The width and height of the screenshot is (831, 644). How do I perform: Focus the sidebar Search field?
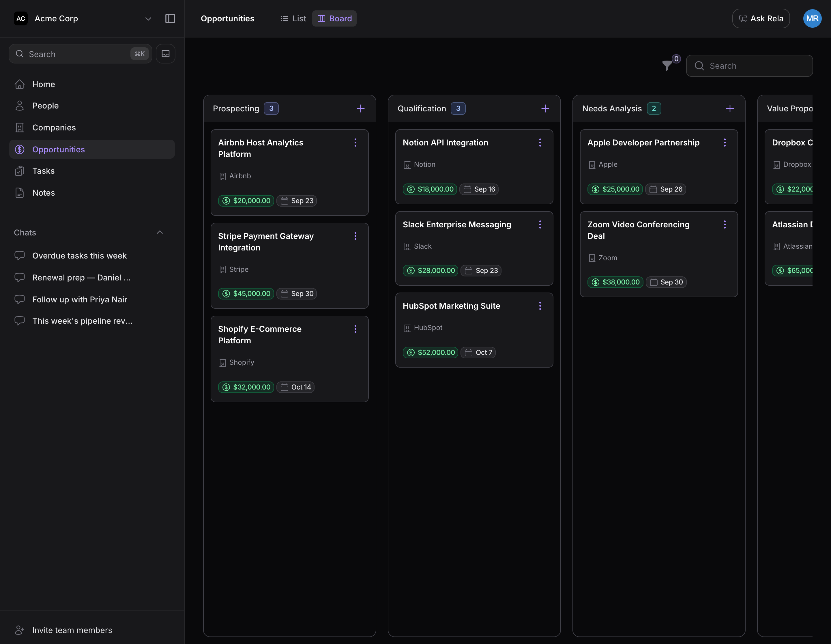pos(80,54)
